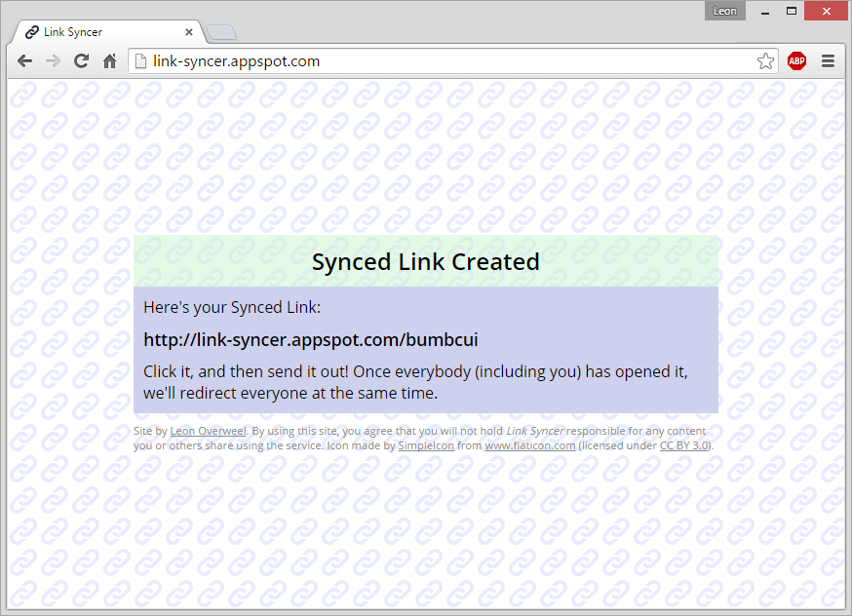
Task: Go back to the previous page
Action: [25, 61]
